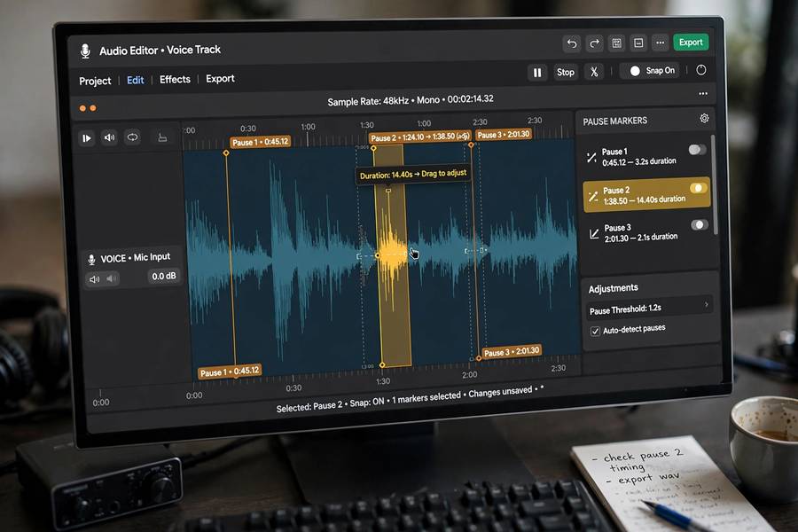Uncheck the Auto-detect pauses checkbox
Image resolution: width=798 pixels, height=532 pixels.
(x=595, y=332)
